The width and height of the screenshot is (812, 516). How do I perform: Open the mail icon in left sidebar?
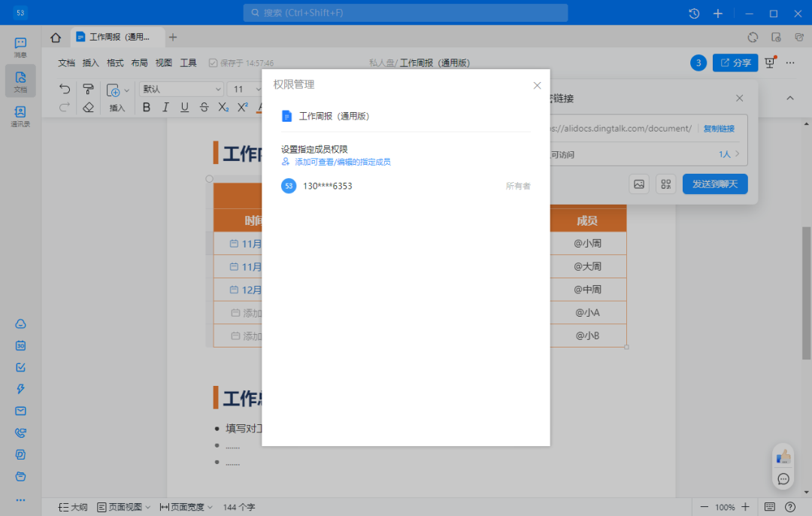point(21,411)
